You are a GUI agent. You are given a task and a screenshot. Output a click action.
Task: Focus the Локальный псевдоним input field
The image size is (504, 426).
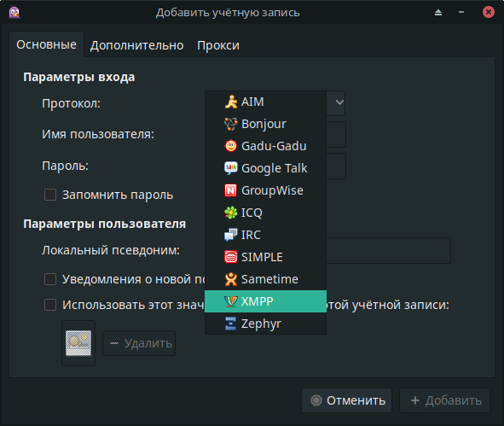point(388,251)
